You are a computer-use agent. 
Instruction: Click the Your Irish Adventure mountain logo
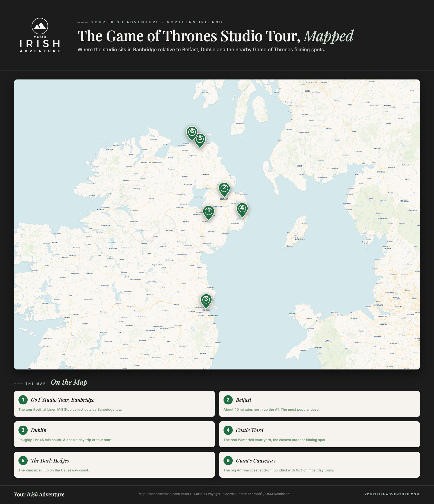pyautogui.click(x=40, y=35)
